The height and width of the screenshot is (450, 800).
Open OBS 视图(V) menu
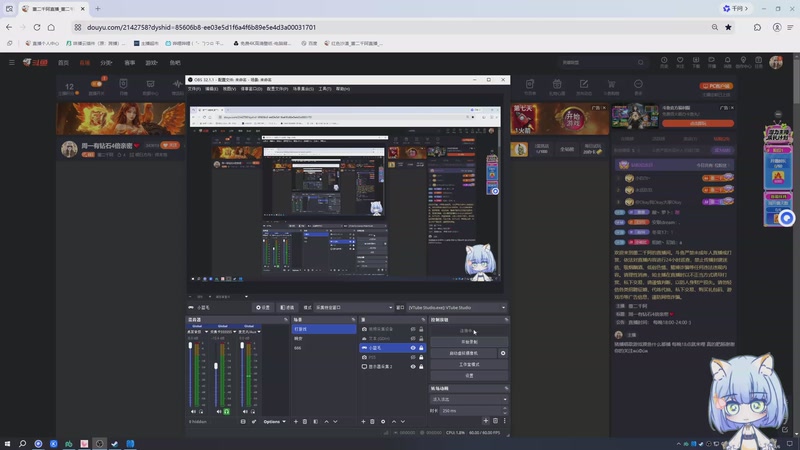point(229,89)
